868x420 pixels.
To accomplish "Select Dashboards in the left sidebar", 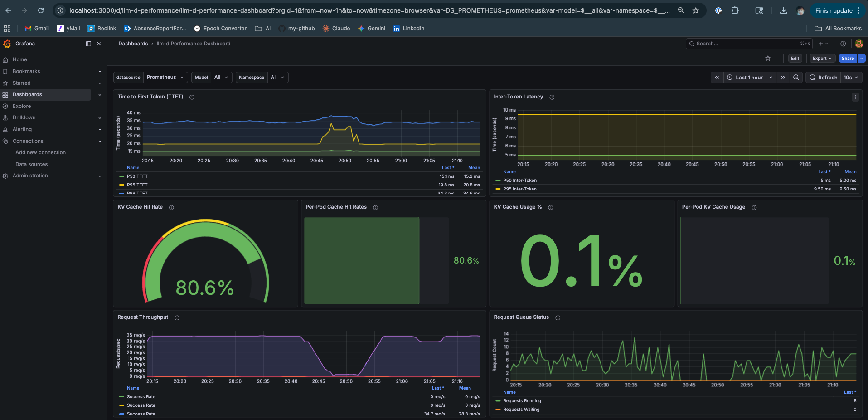I will click(x=27, y=94).
